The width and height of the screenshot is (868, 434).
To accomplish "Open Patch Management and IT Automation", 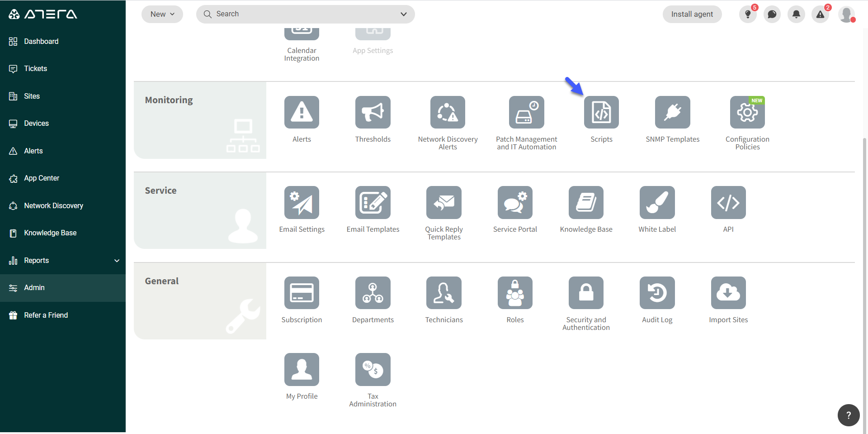I will [x=526, y=112].
